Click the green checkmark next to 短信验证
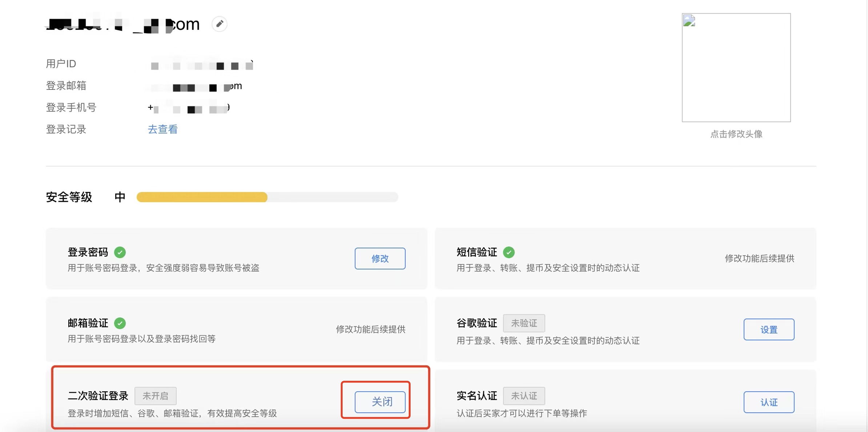Viewport: 868px width, 432px height. 509,252
